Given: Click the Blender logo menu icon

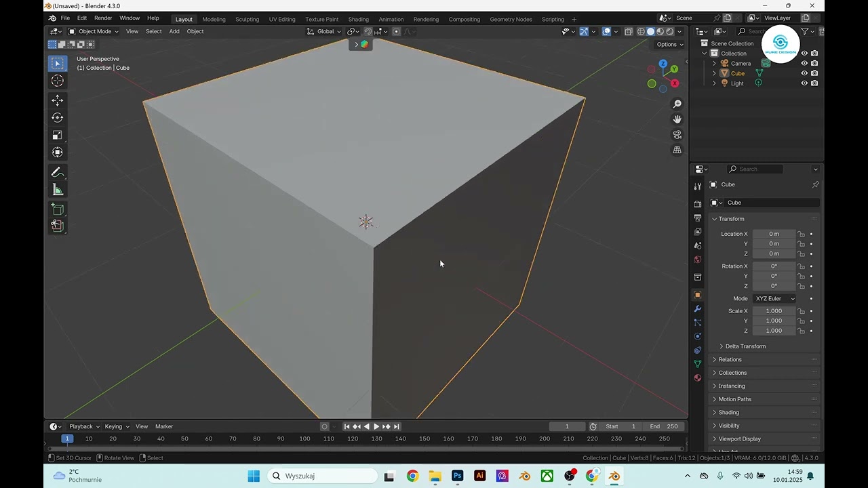Looking at the screenshot, I should [x=52, y=18].
